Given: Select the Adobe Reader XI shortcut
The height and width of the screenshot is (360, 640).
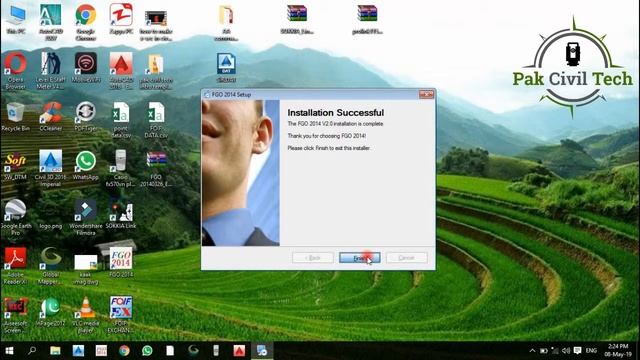Looking at the screenshot, I should point(16,266).
